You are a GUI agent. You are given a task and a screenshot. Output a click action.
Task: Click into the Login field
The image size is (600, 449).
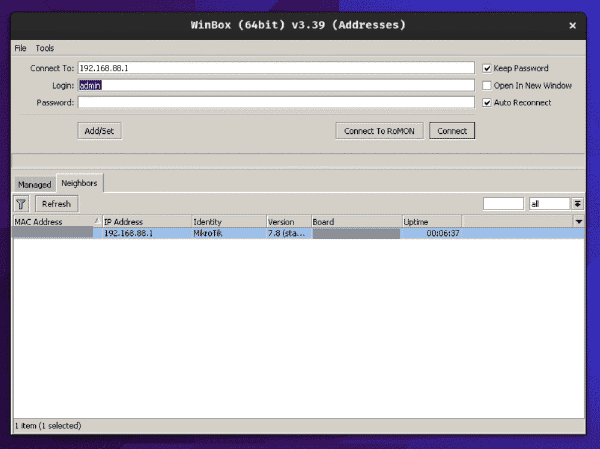tap(276, 85)
